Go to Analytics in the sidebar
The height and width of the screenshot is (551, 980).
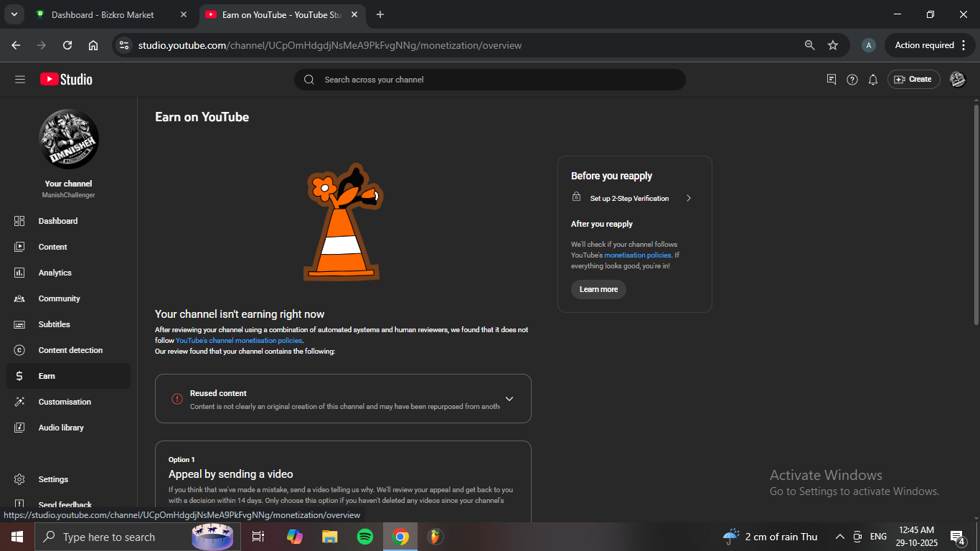55,273
